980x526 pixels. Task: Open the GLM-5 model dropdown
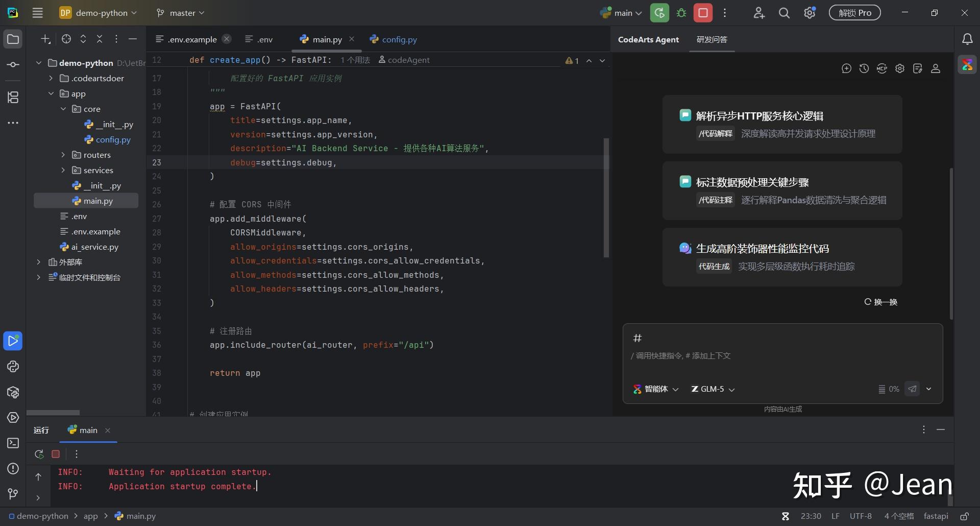[713, 389]
